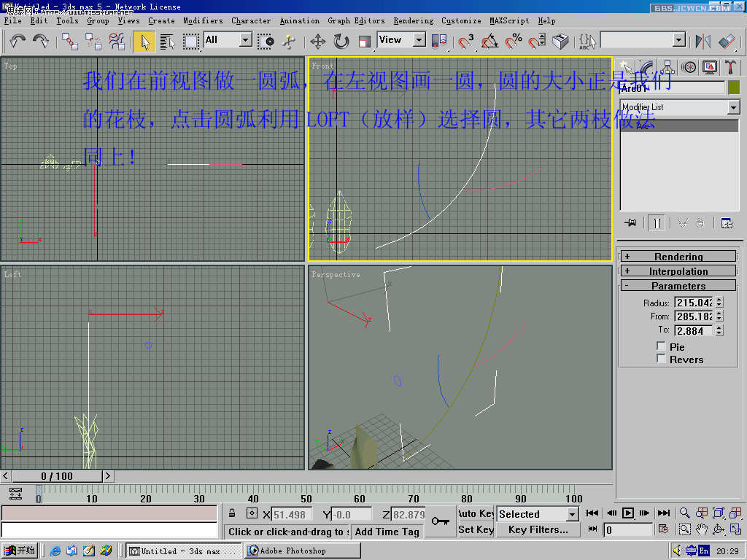747x560 pixels.
Task: Open the Hierarchy command panel tab
Action: [x=667, y=67]
